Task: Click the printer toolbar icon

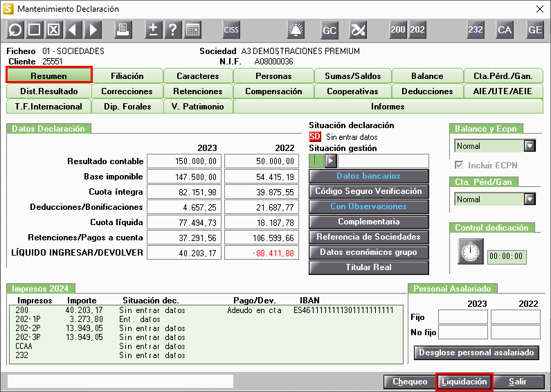Action: [x=123, y=30]
